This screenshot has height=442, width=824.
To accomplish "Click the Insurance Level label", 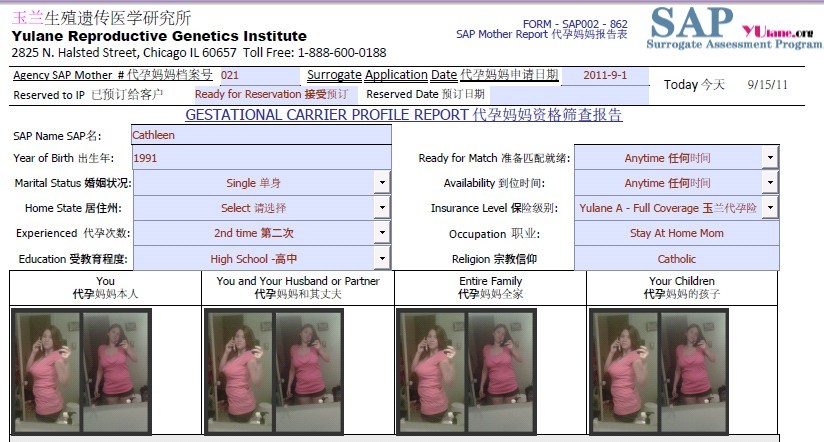I will point(494,208).
